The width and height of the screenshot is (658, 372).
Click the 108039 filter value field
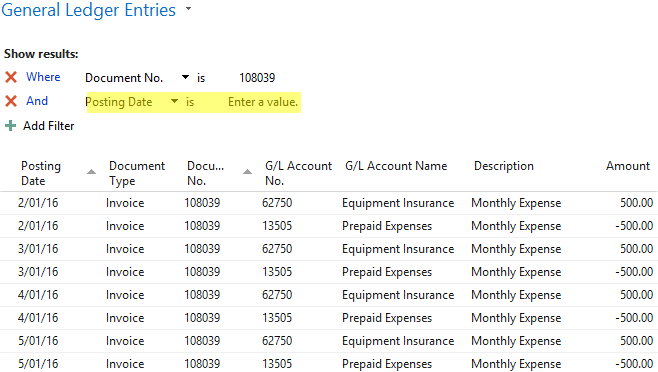(257, 78)
